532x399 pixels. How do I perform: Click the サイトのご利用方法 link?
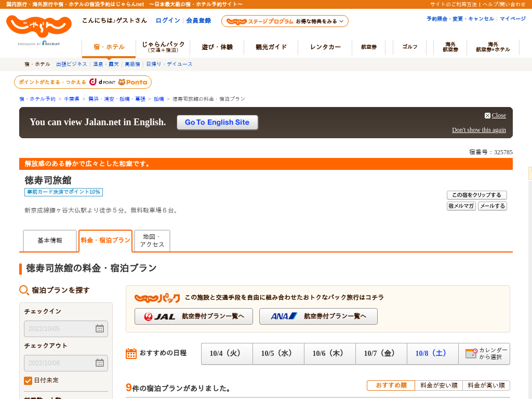[x=453, y=4]
